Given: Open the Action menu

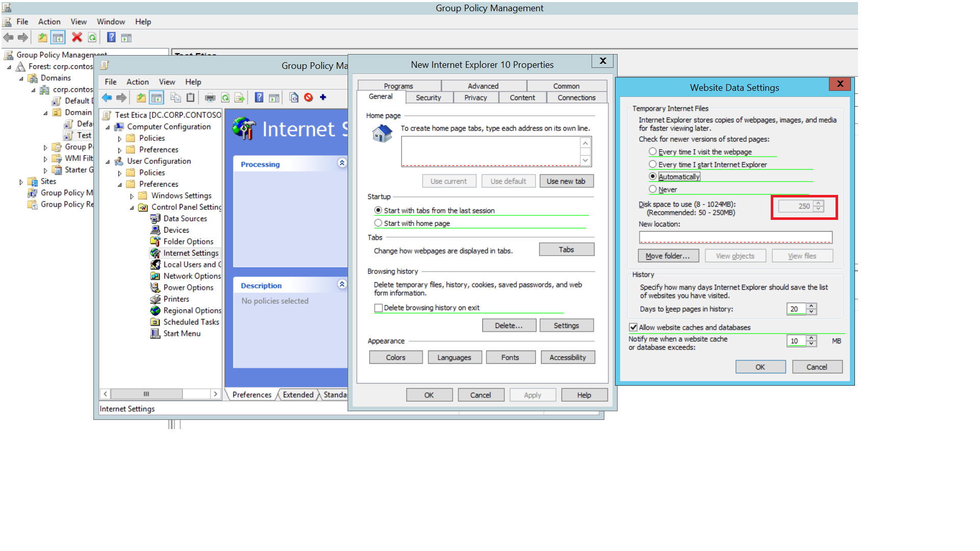Looking at the screenshot, I should [x=137, y=82].
